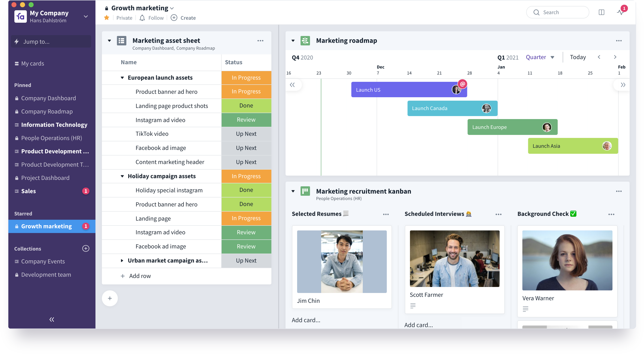Click the activity pulse notification icon
The height and width of the screenshot is (354, 644).
click(x=620, y=12)
